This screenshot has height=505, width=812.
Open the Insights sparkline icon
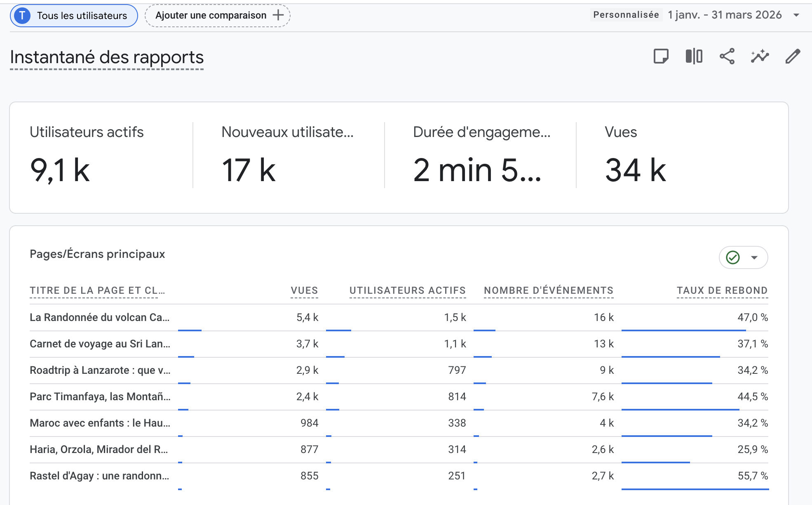pyautogui.click(x=760, y=56)
